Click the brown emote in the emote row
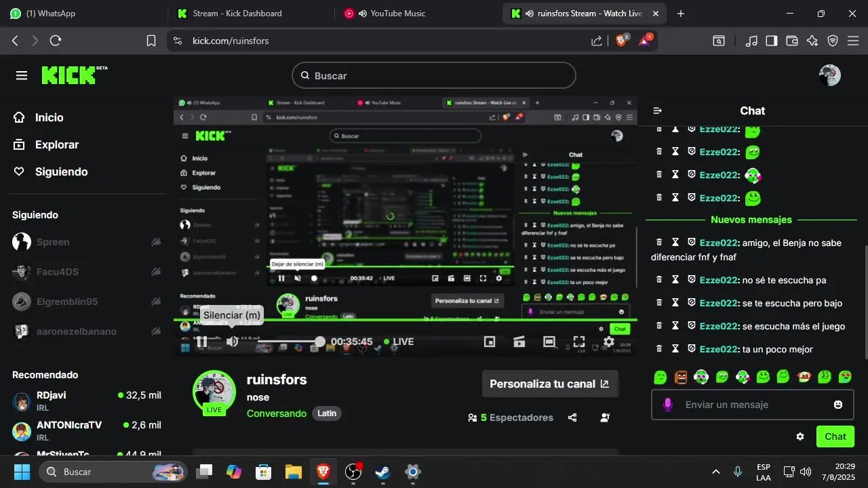Screen dimensions: 868x488 [x=681, y=376]
